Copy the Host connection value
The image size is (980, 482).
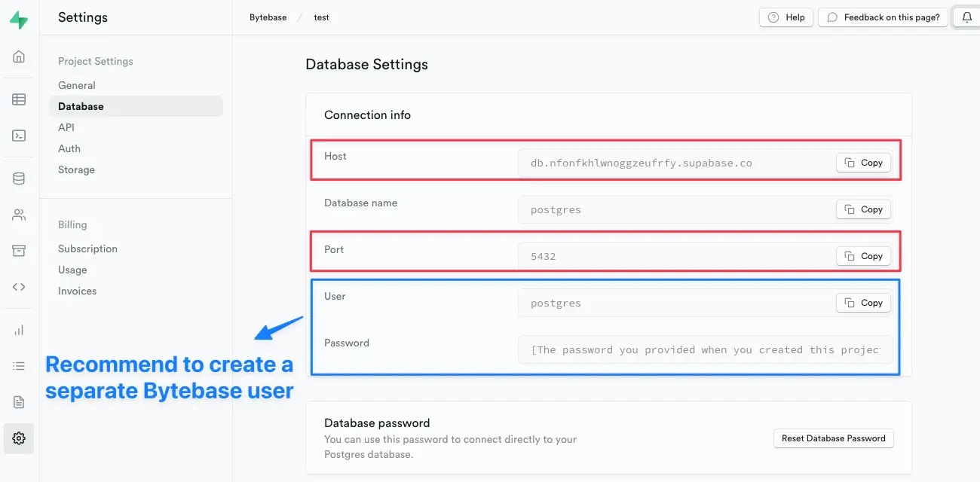point(862,162)
